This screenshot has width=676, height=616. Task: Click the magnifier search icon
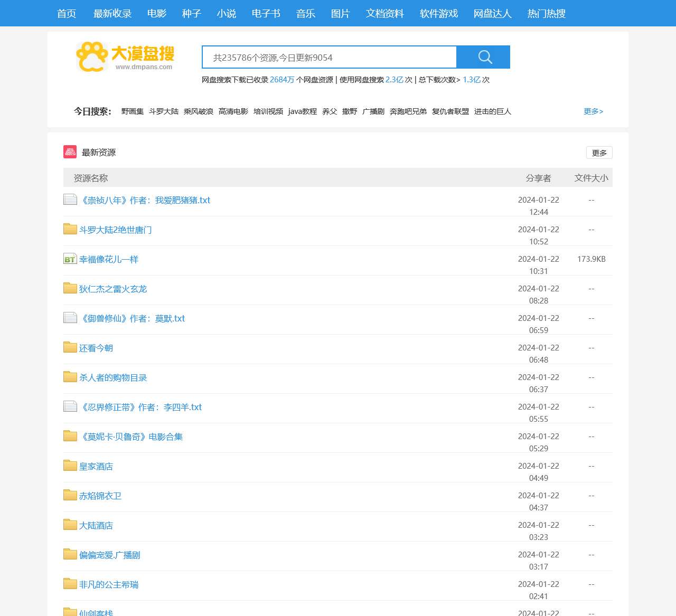[484, 56]
